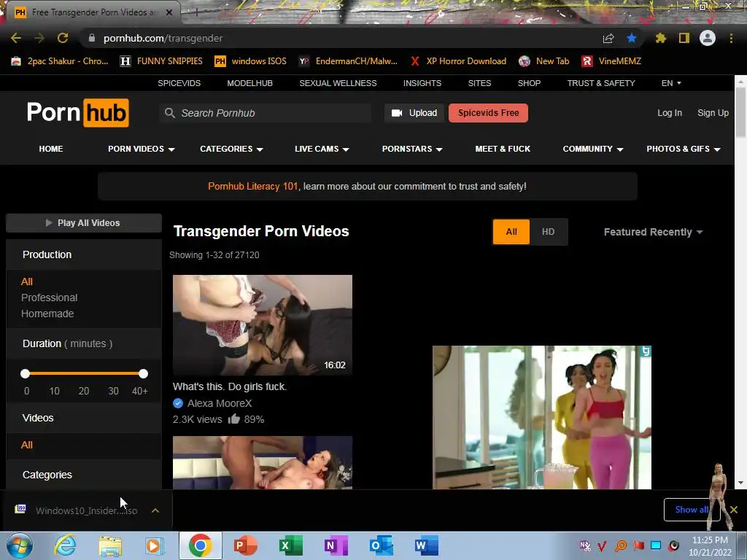
Task: Click the ad info icon on the banner corner
Action: click(646, 351)
